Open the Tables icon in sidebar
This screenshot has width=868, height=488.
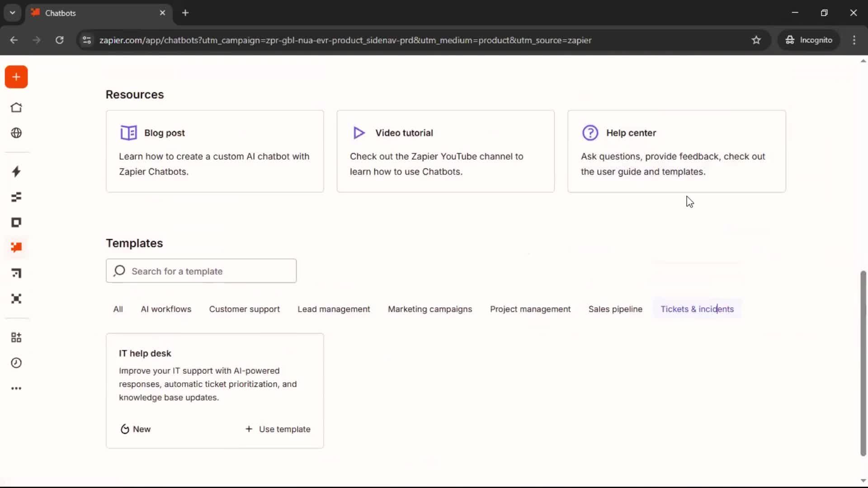click(16, 197)
